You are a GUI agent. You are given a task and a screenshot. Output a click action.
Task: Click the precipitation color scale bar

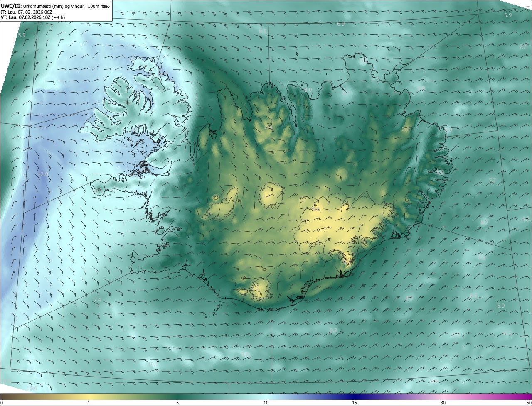click(x=266, y=396)
